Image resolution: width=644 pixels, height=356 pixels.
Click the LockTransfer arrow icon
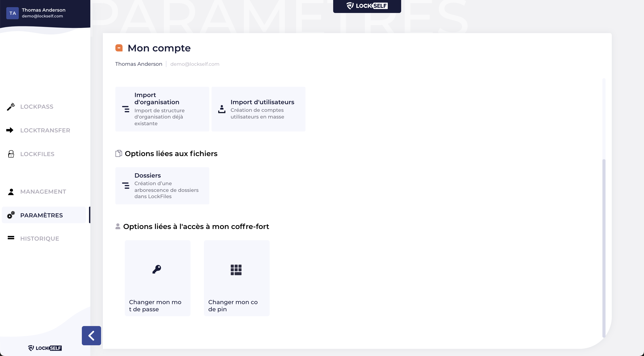pyautogui.click(x=10, y=130)
